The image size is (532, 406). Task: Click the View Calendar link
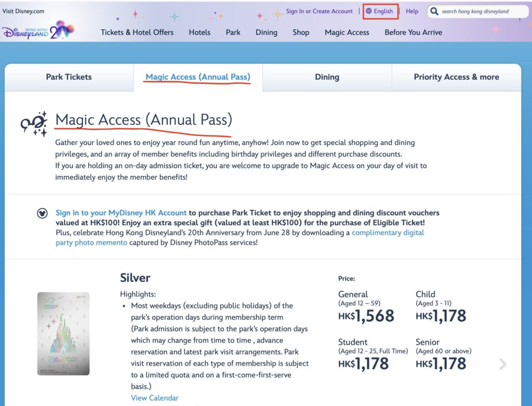point(155,398)
